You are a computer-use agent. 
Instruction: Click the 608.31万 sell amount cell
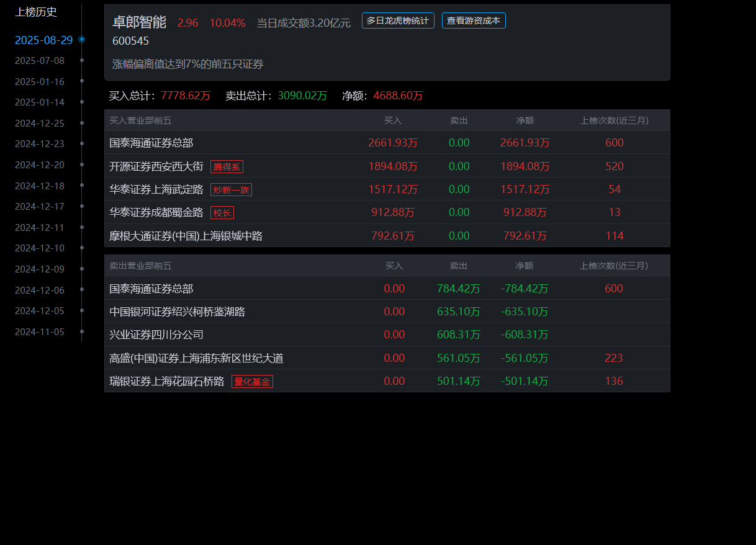click(x=459, y=335)
